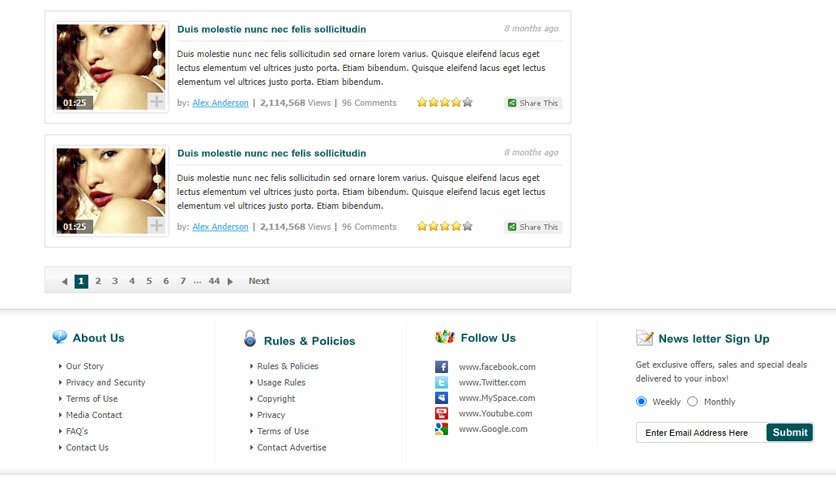
Task: Open the Usage Rules link
Action: pyautogui.click(x=281, y=382)
